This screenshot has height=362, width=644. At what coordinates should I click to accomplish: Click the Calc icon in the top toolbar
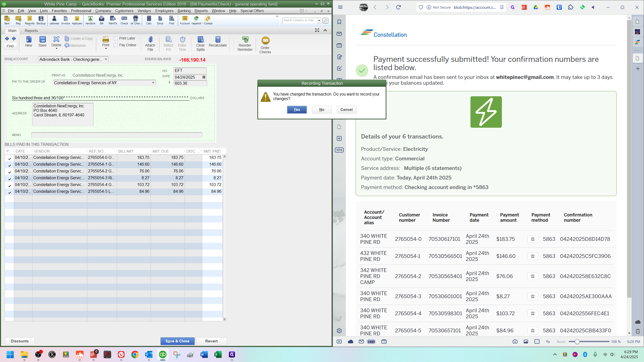click(149, 19)
